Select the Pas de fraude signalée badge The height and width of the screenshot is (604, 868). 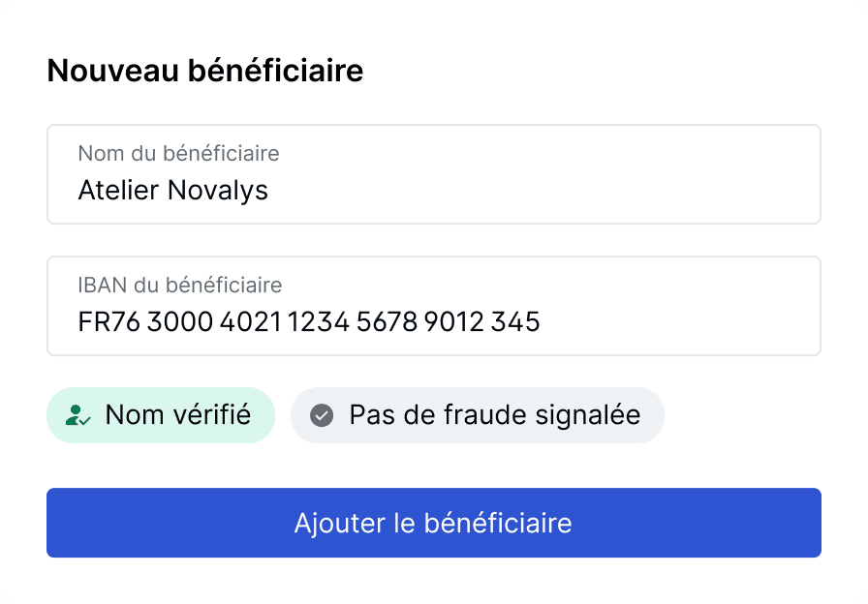coord(478,415)
